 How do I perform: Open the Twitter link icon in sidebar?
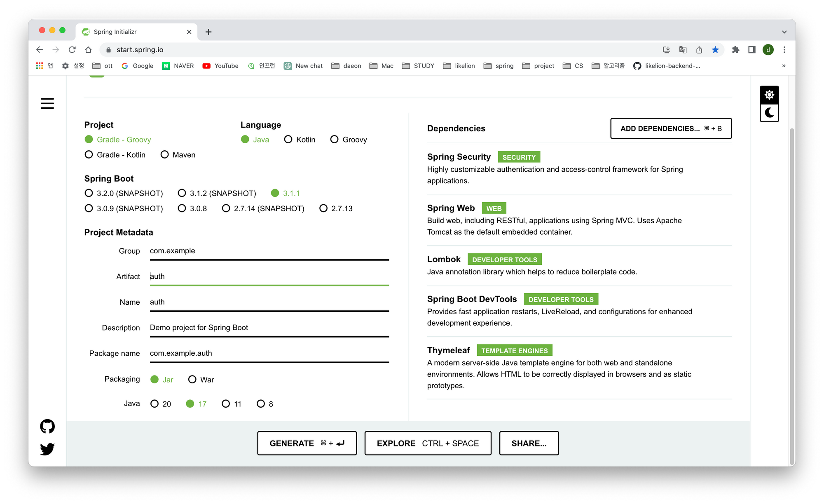[x=47, y=448]
